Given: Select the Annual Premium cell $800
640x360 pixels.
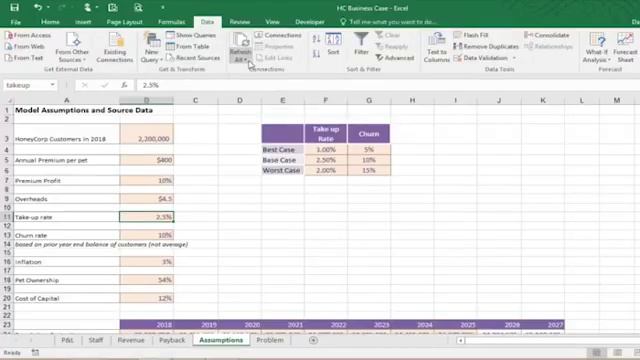Looking at the screenshot, I should click(147, 160).
